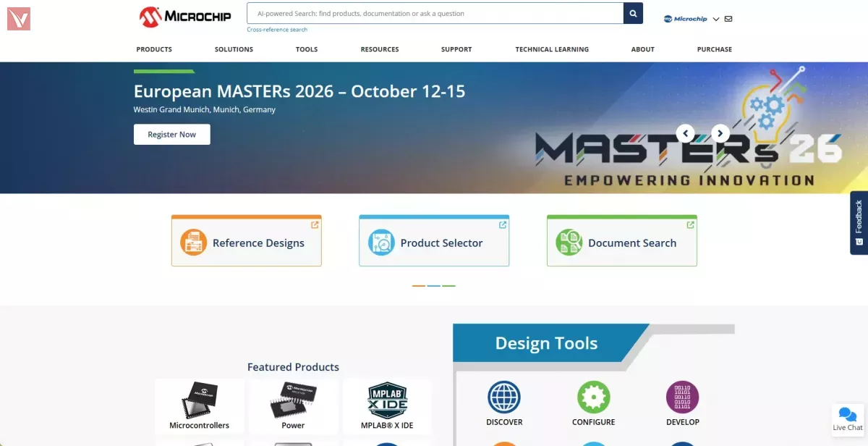Click the Reference Designs orange icon
The width and height of the screenshot is (868, 446).
[193, 243]
